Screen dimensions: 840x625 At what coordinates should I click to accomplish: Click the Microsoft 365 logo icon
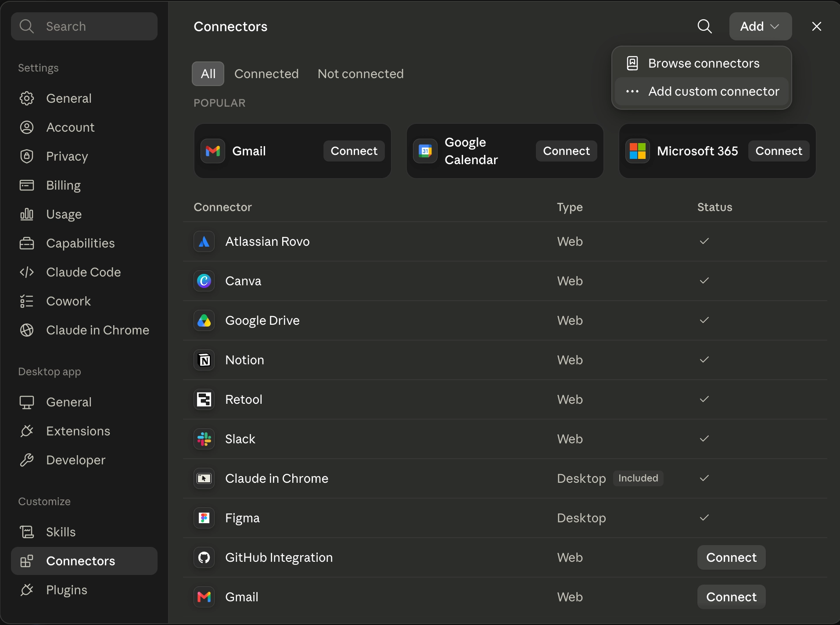[x=638, y=151]
